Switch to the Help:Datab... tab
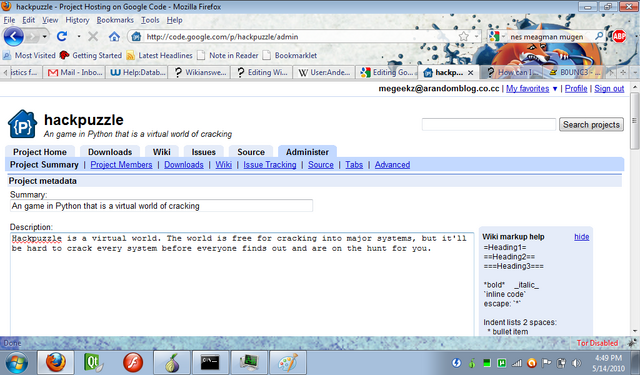Viewport: 640px width, 375px height. tap(138, 73)
